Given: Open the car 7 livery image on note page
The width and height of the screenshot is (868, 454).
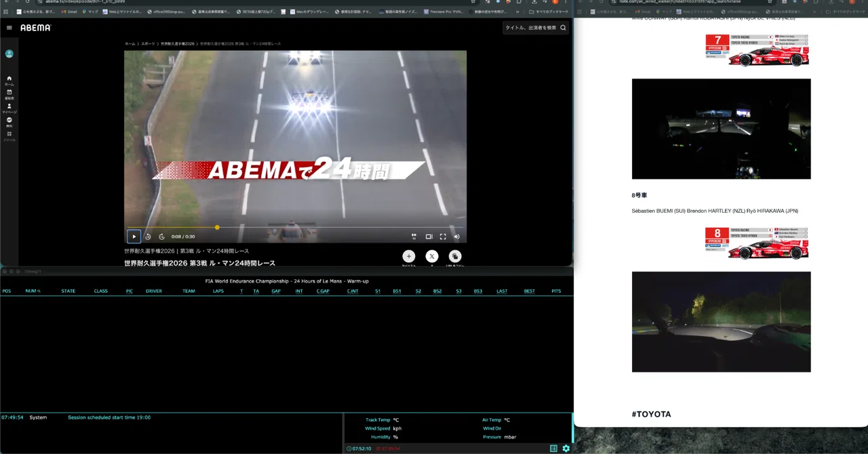Looking at the screenshot, I should pyautogui.click(x=757, y=50).
